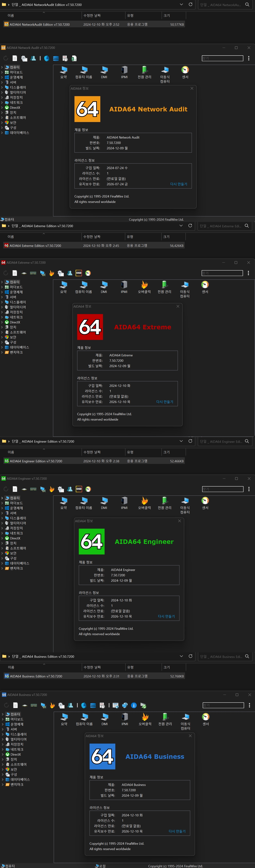Click the pie chart statistics icon in the Network Audit toolbar
The width and height of the screenshot is (255, 868).
47,58
